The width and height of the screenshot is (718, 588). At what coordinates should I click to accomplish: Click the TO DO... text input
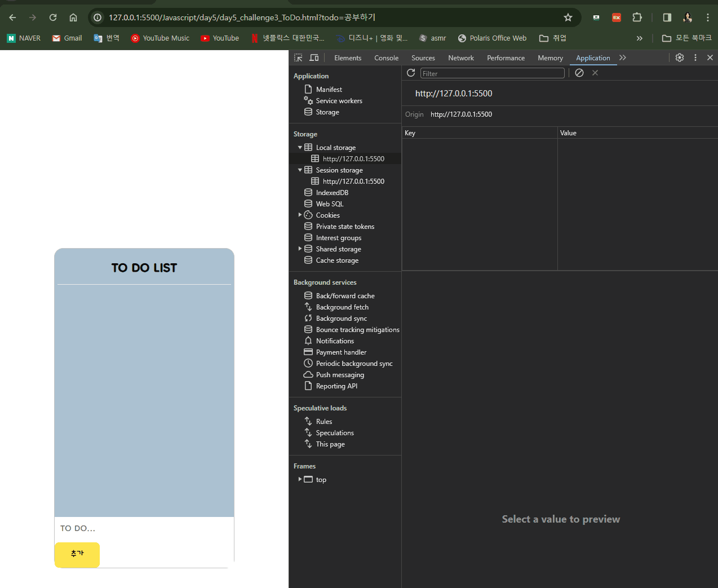pyautogui.click(x=144, y=529)
